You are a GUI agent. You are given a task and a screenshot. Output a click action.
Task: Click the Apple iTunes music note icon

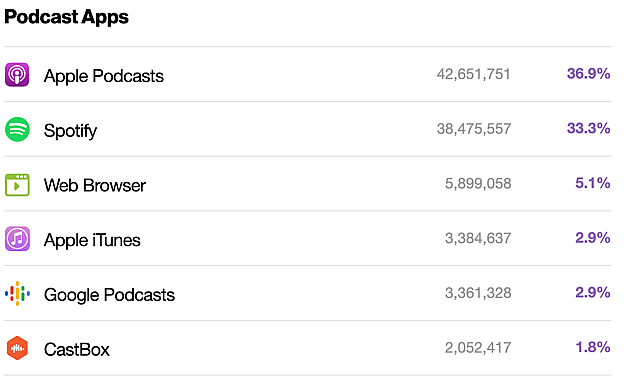tap(17, 238)
